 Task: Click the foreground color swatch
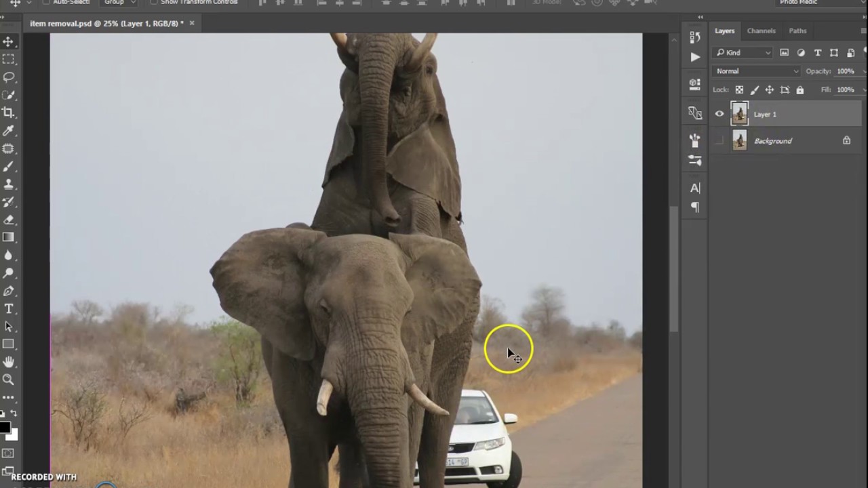[x=5, y=427]
